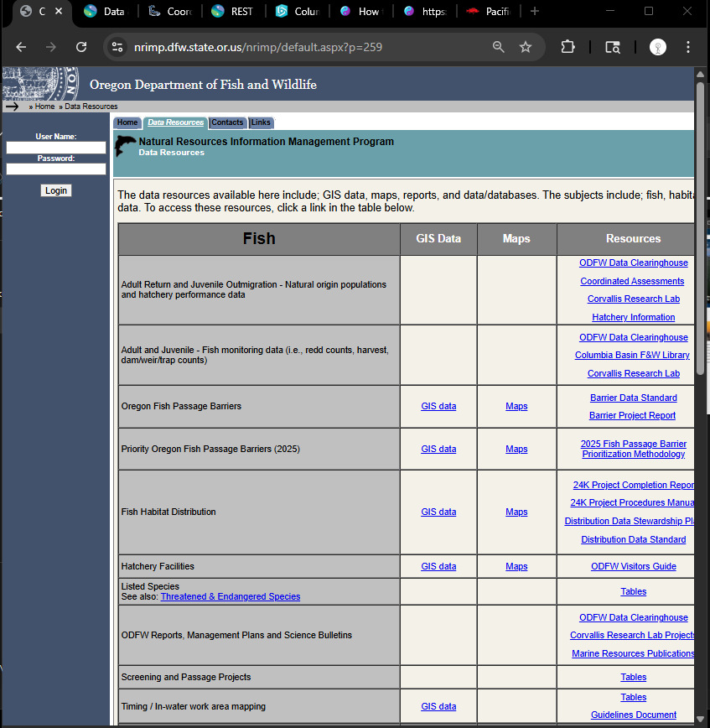The height and width of the screenshot is (728, 710).
Task: Click the page scrollbar up arrow
Action: pos(700,75)
